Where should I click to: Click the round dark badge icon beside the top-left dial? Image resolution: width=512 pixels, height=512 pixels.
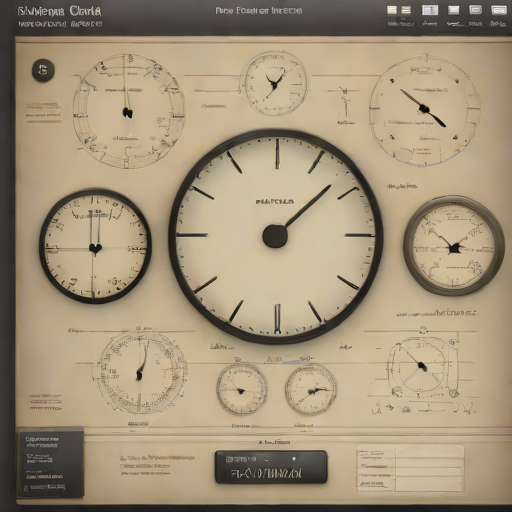pyautogui.click(x=43, y=70)
